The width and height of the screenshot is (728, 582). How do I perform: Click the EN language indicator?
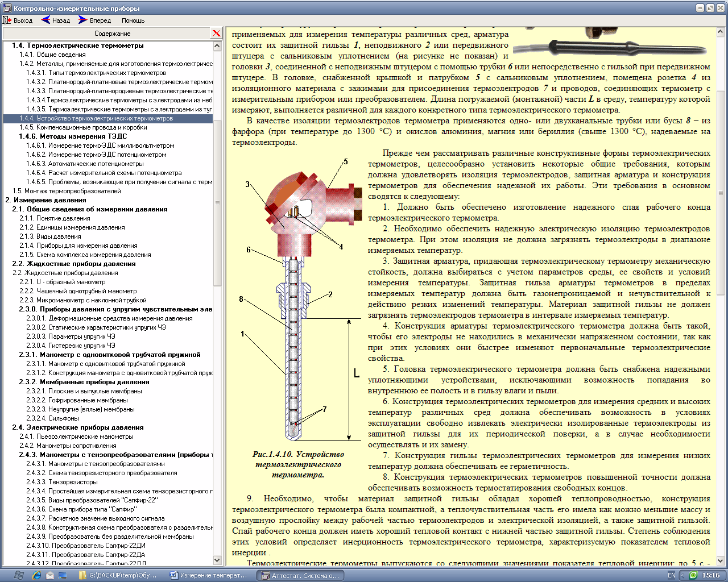pos(672,575)
